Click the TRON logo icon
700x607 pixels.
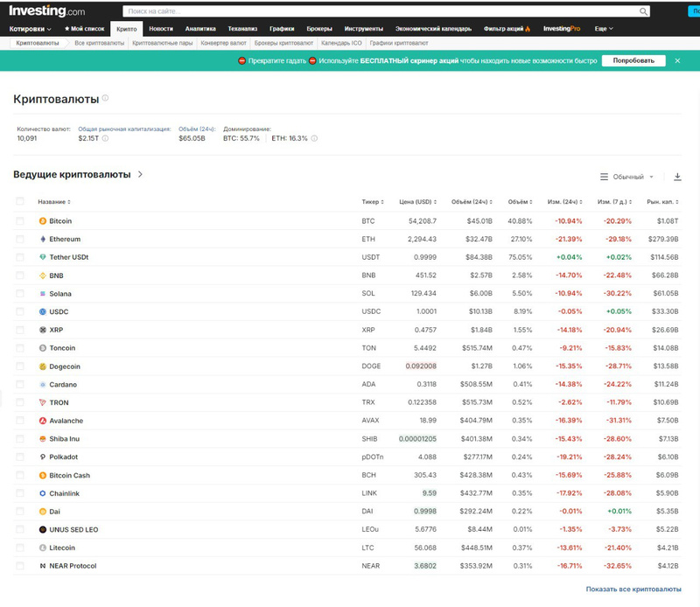42,402
